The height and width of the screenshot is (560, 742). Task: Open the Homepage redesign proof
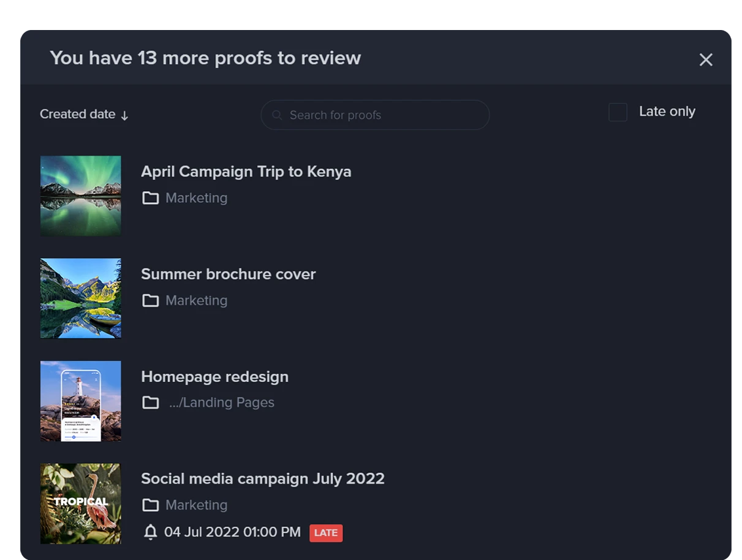pos(214,377)
